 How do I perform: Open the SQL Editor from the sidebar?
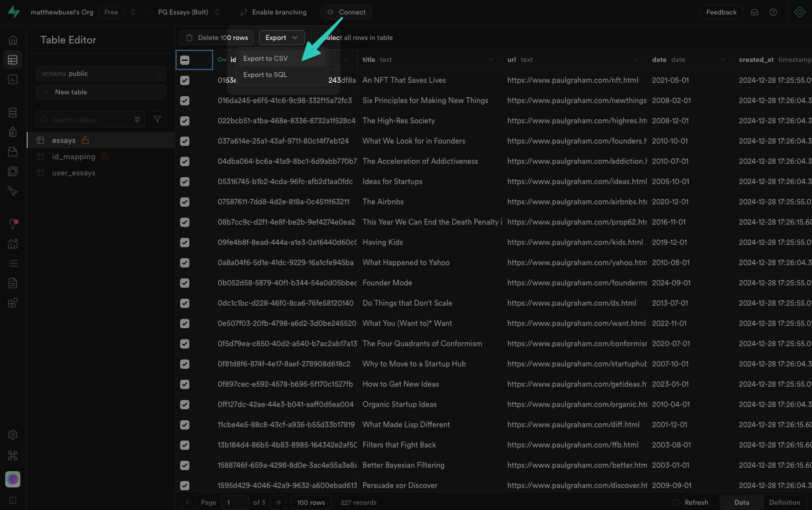12,79
